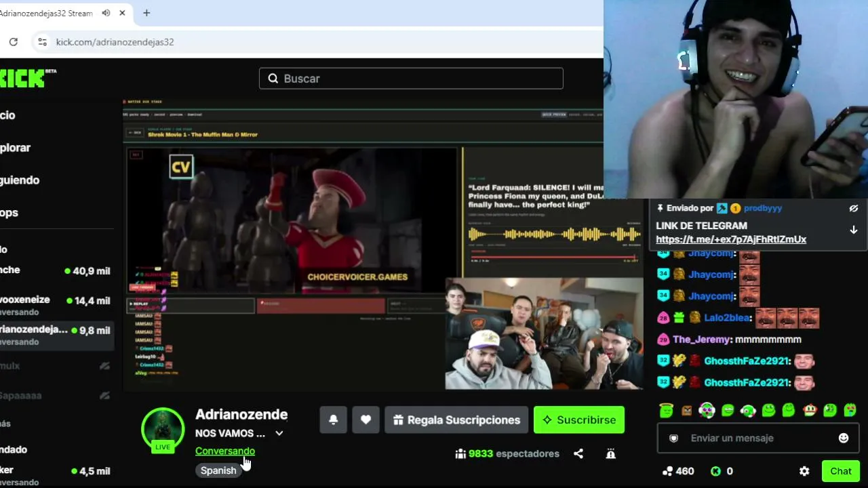
Task: Share the stream using the share icon
Action: pyautogui.click(x=578, y=454)
